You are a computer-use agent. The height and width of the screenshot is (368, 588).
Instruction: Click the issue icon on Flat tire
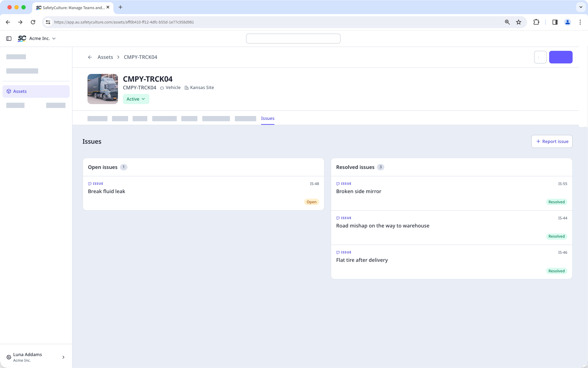pos(338,252)
